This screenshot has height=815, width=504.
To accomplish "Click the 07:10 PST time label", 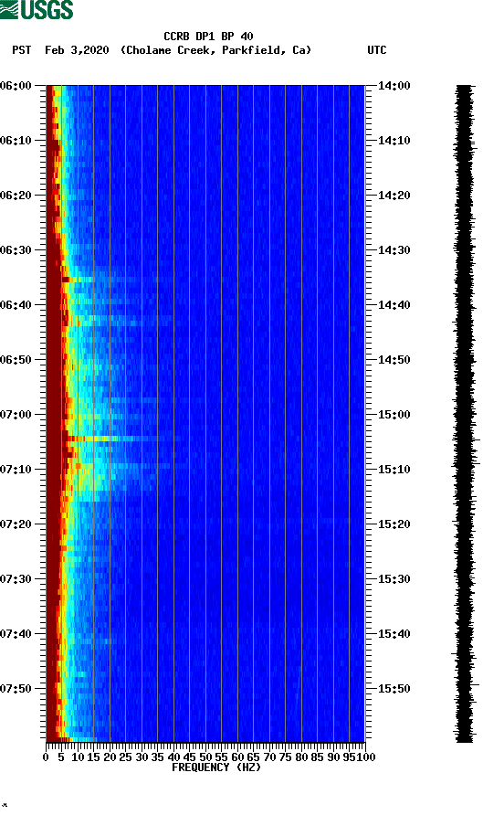I will [16, 470].
